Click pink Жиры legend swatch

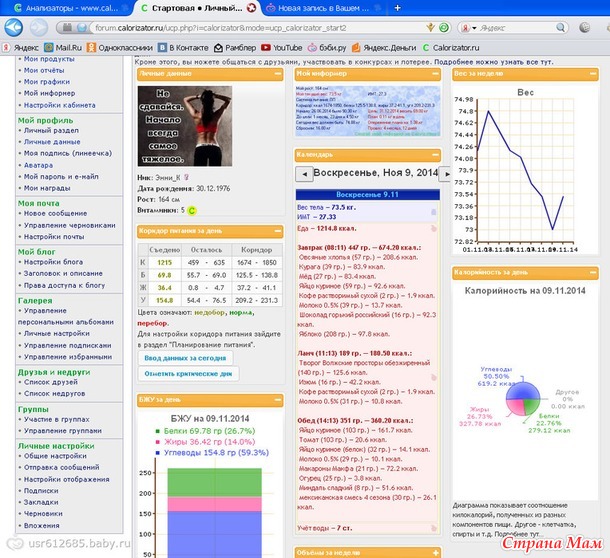(x=158, y=442)
